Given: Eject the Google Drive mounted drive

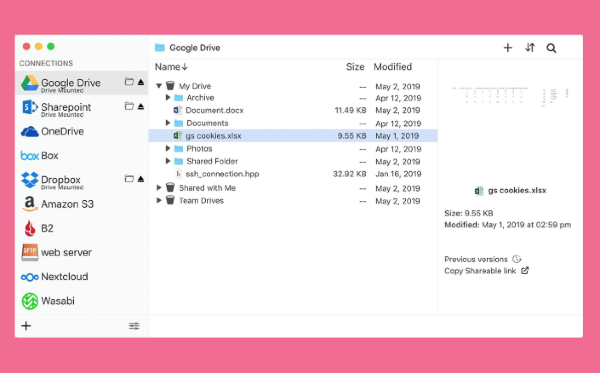Looking at the screenshot, I should (141, 82).
